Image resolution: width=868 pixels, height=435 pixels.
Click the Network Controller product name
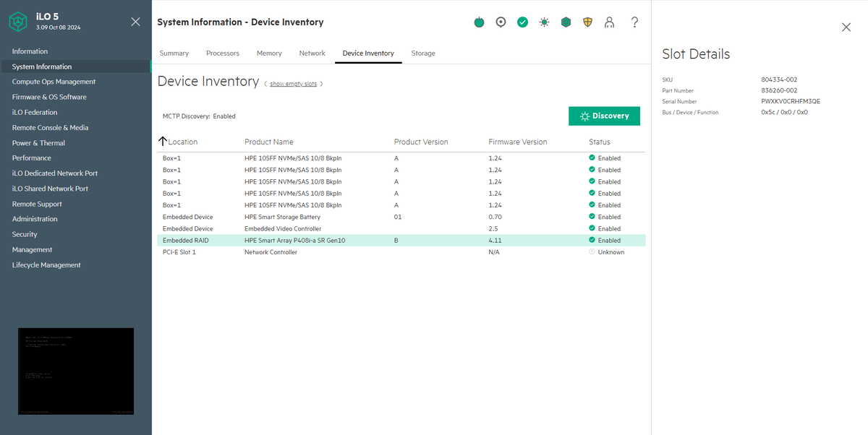coord(271,252)
